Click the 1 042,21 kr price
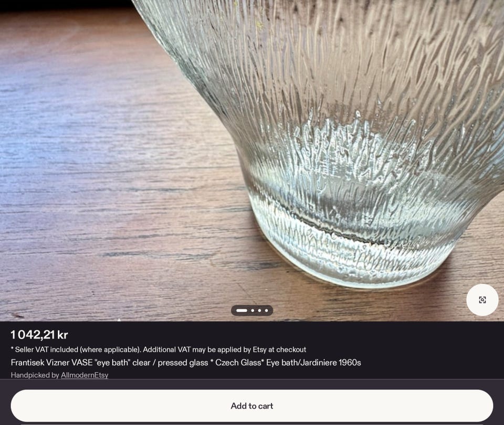Image resolution: width=504 pixels, height=425 pixels. point(39,335)
